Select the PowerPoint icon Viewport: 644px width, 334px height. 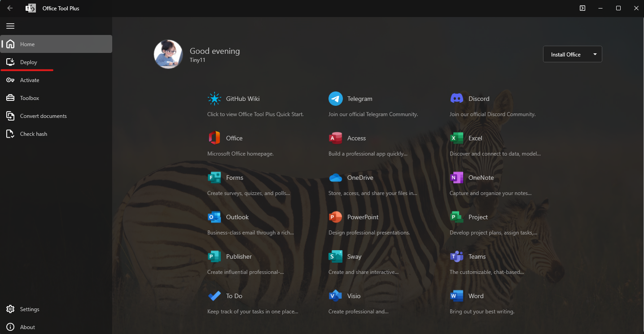tap(336, 217)
